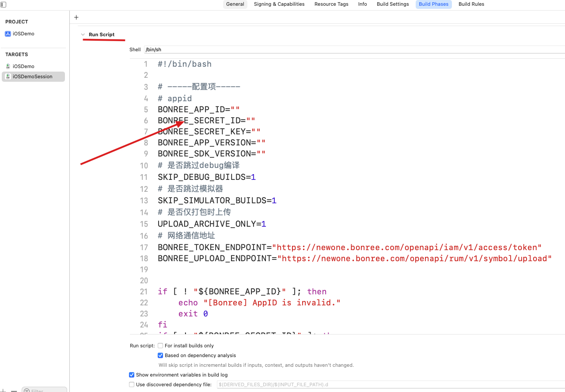565x392 pixels.
Task: Switch to the Build Settings tab
Action: point(392,4)
